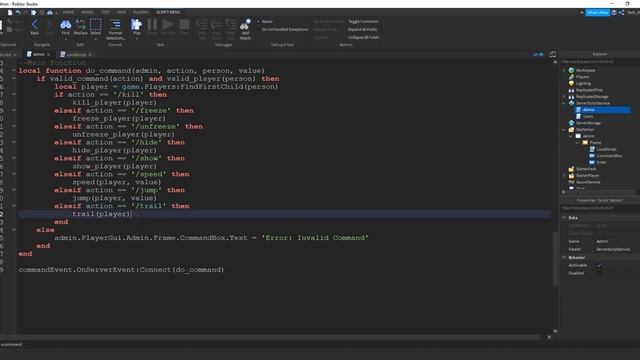Click the expand editor icon above scrollbar
The image size is (640, 360).
[553, 54]
